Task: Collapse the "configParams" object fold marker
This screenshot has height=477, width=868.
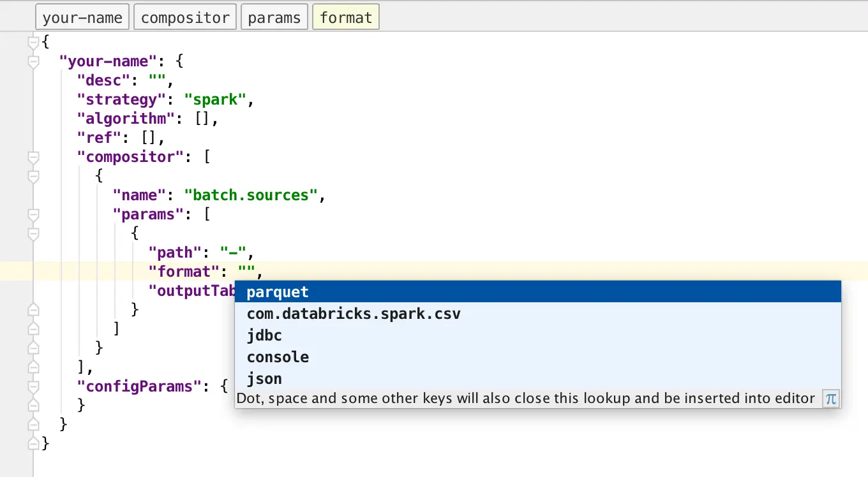Action: pos(34,387)
